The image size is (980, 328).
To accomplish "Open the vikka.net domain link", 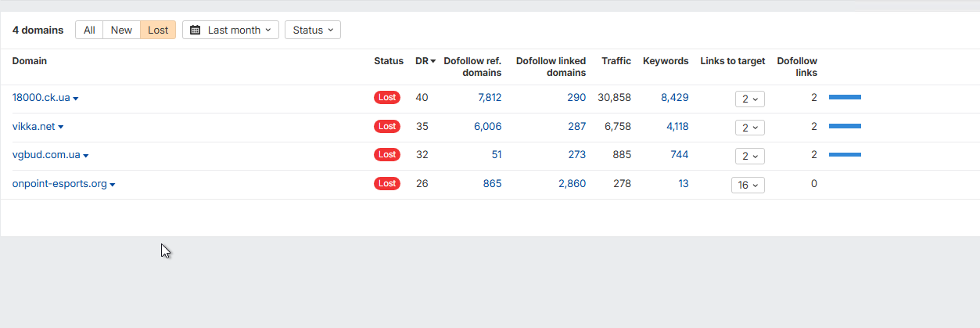I will pos(34,127).
